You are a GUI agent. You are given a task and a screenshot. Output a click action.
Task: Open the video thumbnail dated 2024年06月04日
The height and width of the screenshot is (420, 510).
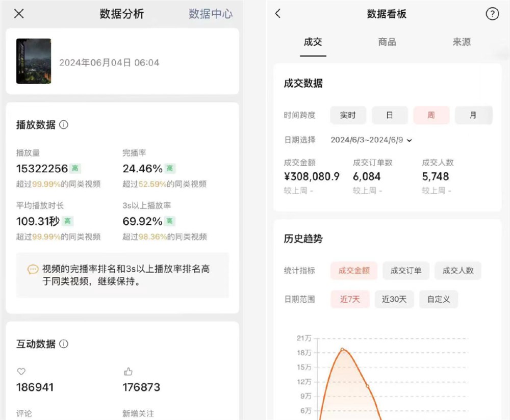coord(33,61)
